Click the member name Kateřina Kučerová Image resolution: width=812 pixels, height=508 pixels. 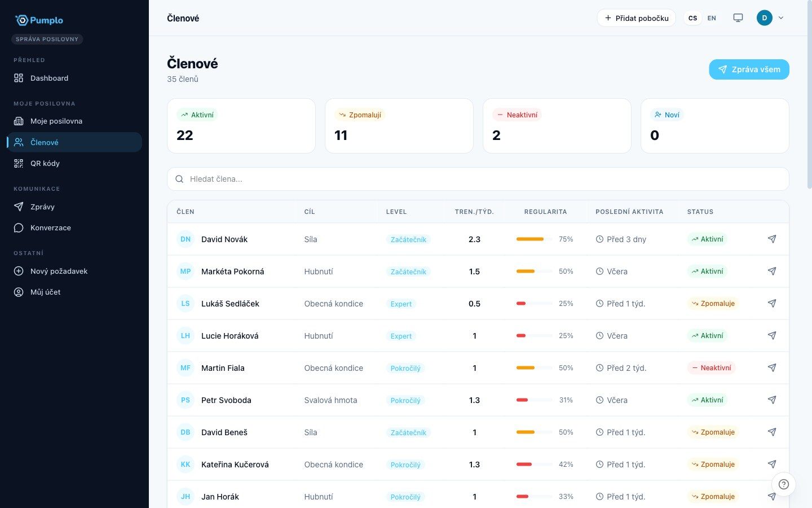[235, 465]
